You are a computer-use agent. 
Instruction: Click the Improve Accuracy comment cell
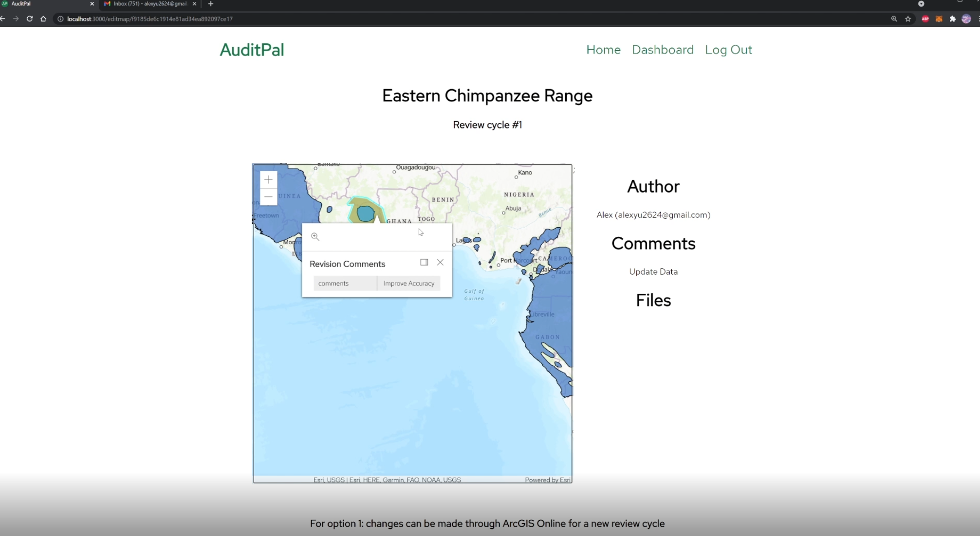pos(408,284)
